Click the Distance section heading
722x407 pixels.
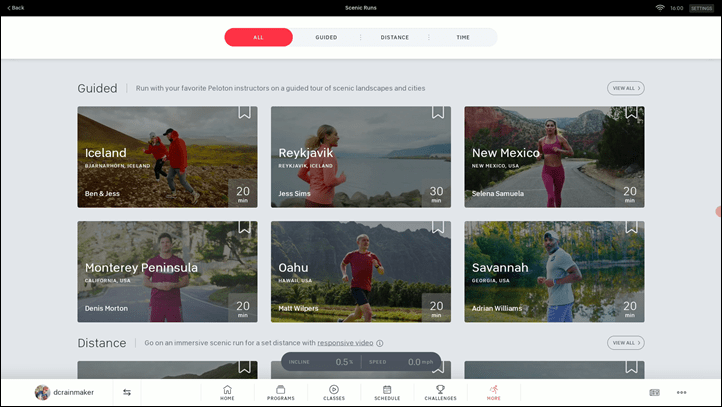click(102, 343)
